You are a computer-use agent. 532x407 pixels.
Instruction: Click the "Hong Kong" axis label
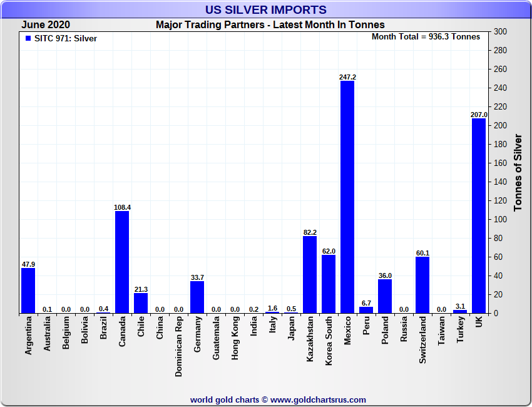click(x=235, y=338)
